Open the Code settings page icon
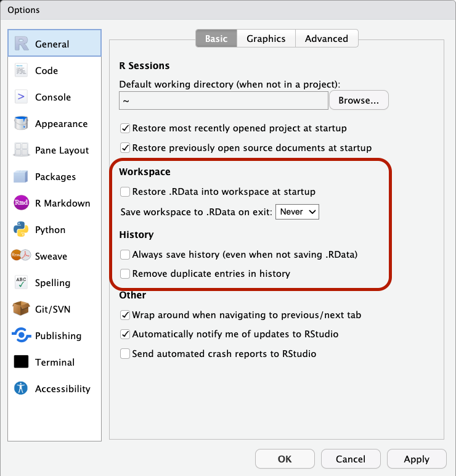The height and width of the screenshot is (476, 456). click(21, 70)
